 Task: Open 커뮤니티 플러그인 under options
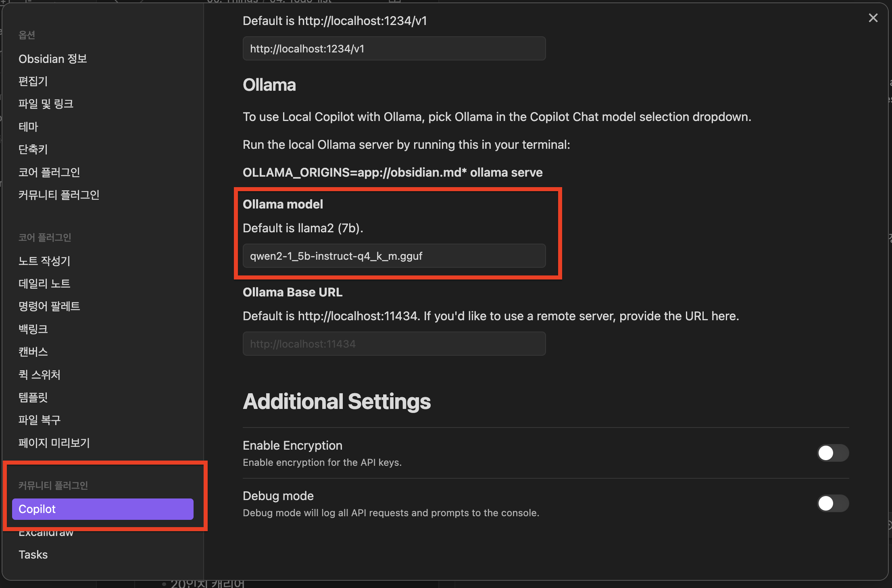click(x=59, y=195)
